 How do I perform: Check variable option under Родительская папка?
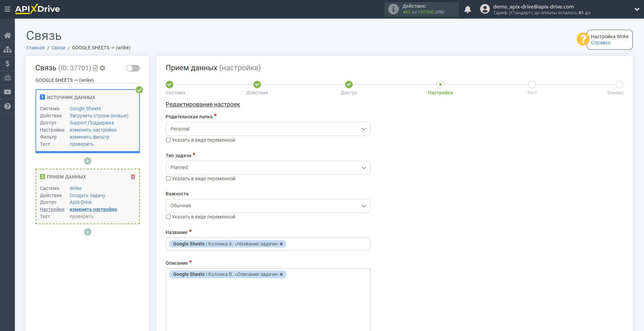coord(168,140)
